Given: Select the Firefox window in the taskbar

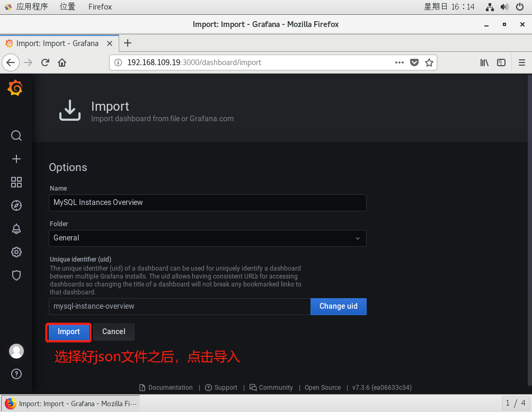Looking at the screenshot, I should 70,404.
